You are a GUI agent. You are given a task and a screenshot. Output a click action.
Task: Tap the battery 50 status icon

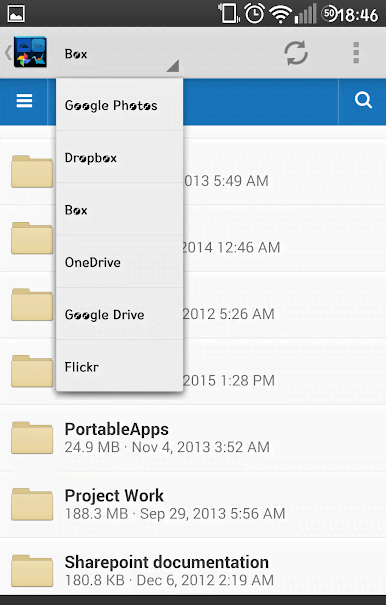coord(329,14)
